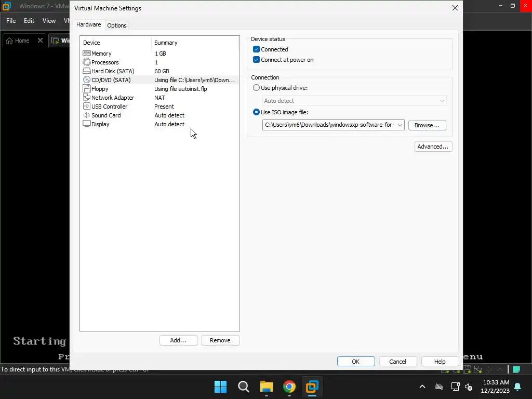Click the Remove device button

(x=220, y=340)
